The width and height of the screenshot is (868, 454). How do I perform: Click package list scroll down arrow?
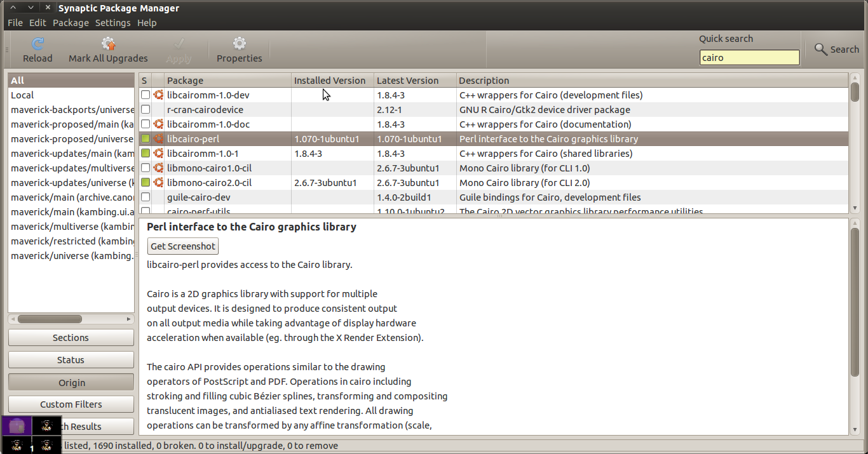coord(855,208)
